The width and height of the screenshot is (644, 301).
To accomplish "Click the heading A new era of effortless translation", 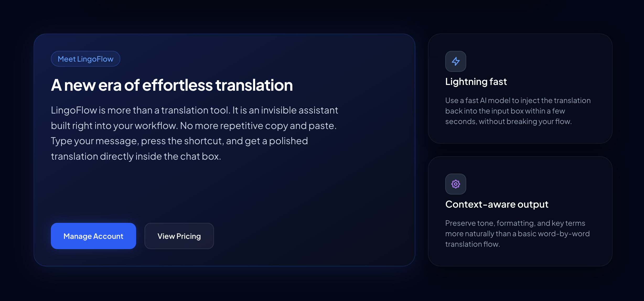I will [172, 85].
